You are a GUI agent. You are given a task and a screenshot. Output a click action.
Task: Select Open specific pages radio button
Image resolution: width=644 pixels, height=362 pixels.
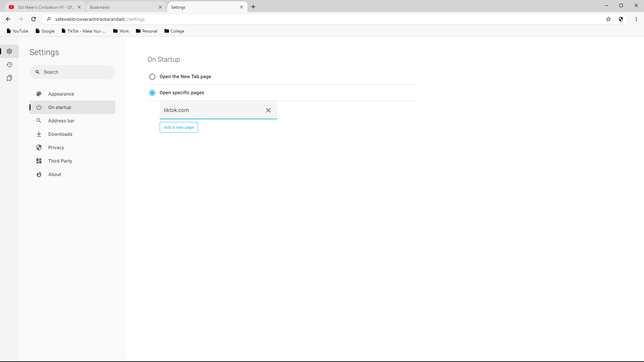point(152,93)
